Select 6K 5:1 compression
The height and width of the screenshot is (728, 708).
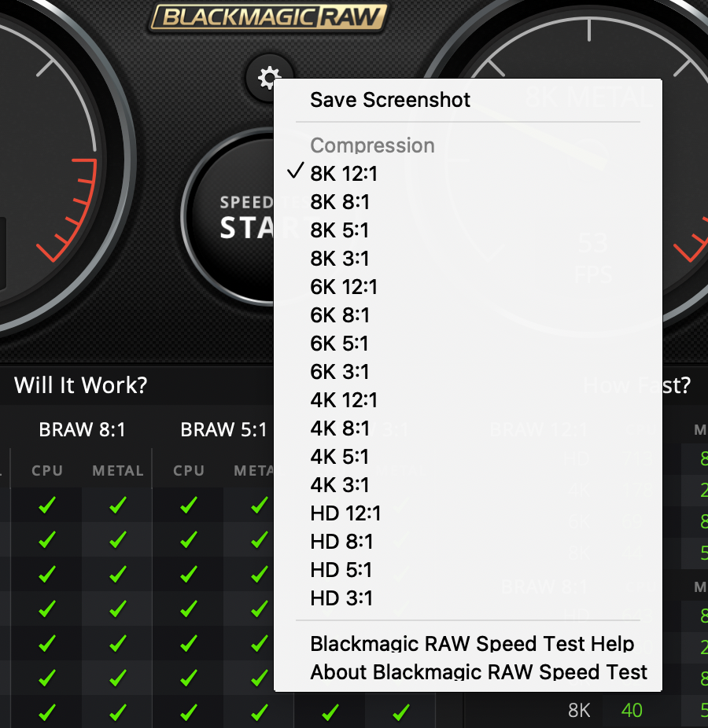click(468, 344)
